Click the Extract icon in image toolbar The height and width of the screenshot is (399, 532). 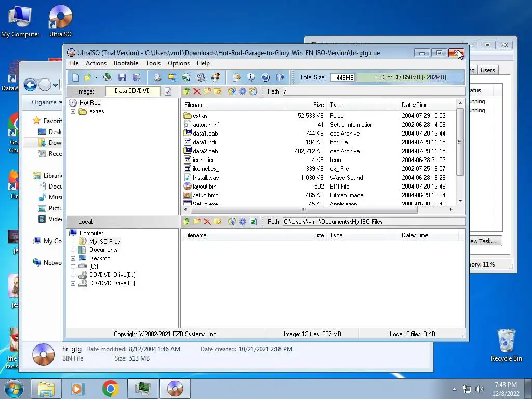pos(232,91)
